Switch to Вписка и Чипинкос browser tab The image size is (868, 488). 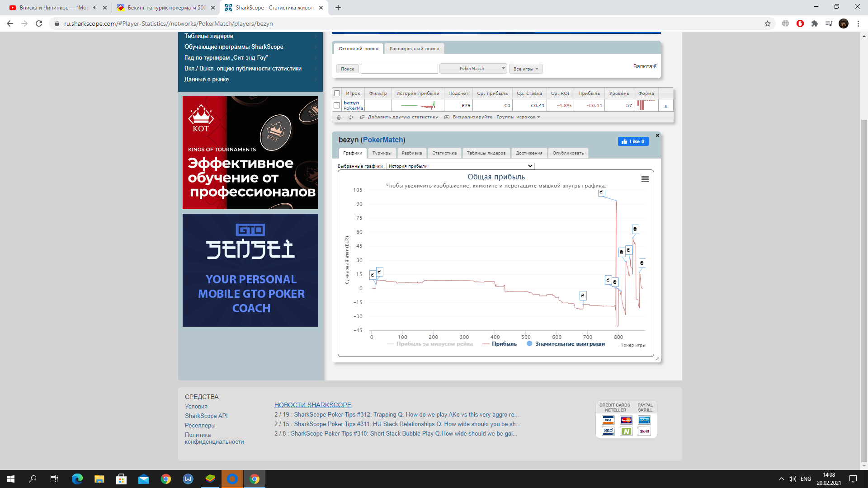point(53,8)
